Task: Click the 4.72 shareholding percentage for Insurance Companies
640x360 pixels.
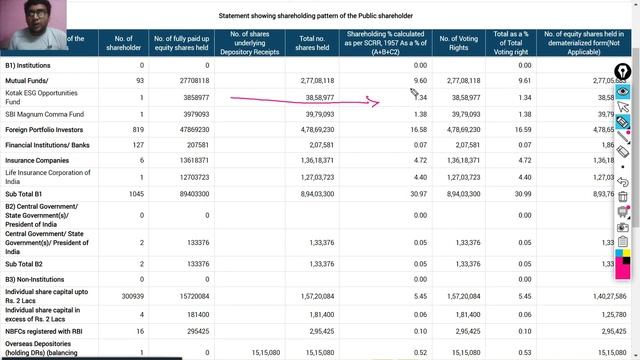Action: tap(420, 160)
